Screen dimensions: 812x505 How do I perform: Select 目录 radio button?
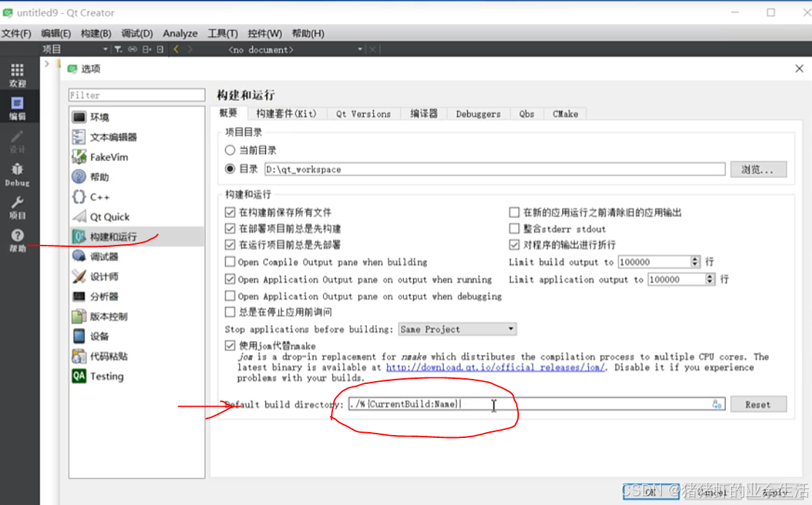(230, 169)
